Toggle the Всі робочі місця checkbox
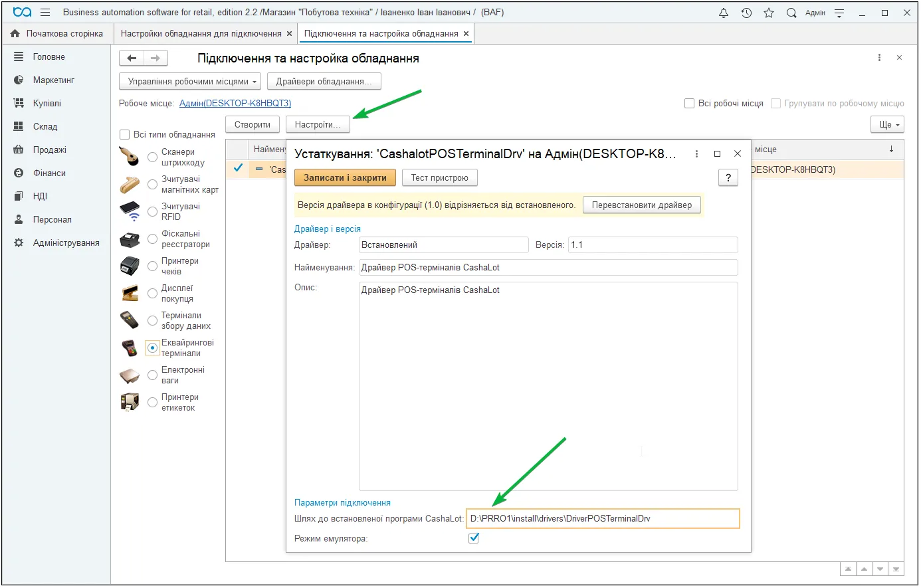 [x=689, y=103]
